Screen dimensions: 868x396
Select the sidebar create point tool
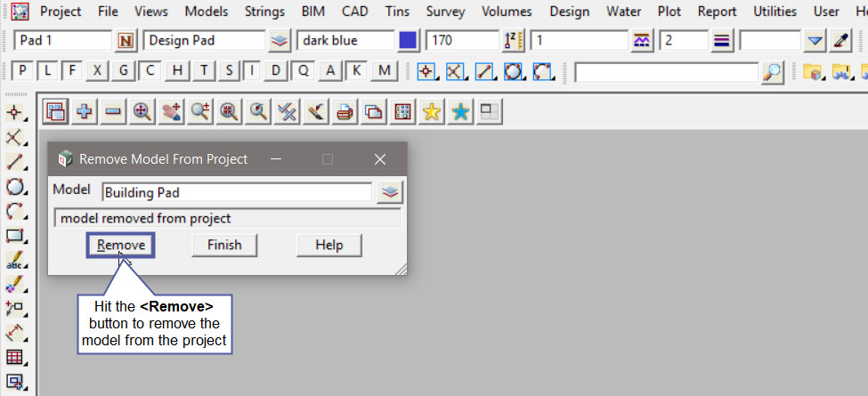click(x=15, y=112)
